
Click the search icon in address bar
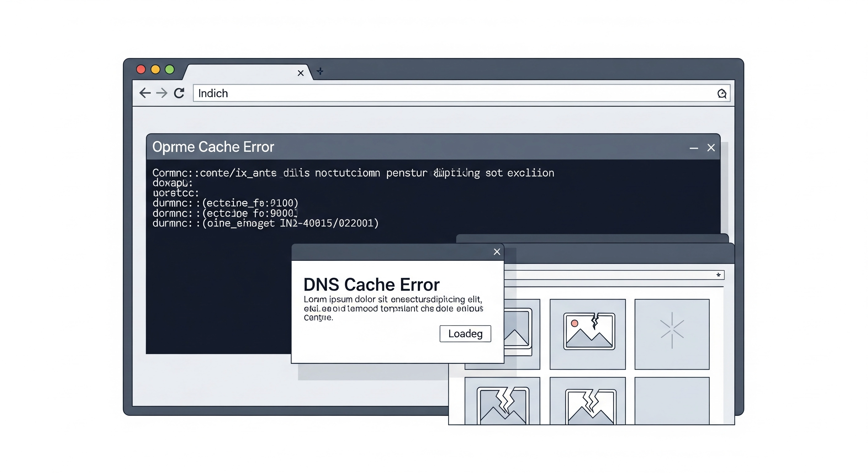tap(721, 94)
